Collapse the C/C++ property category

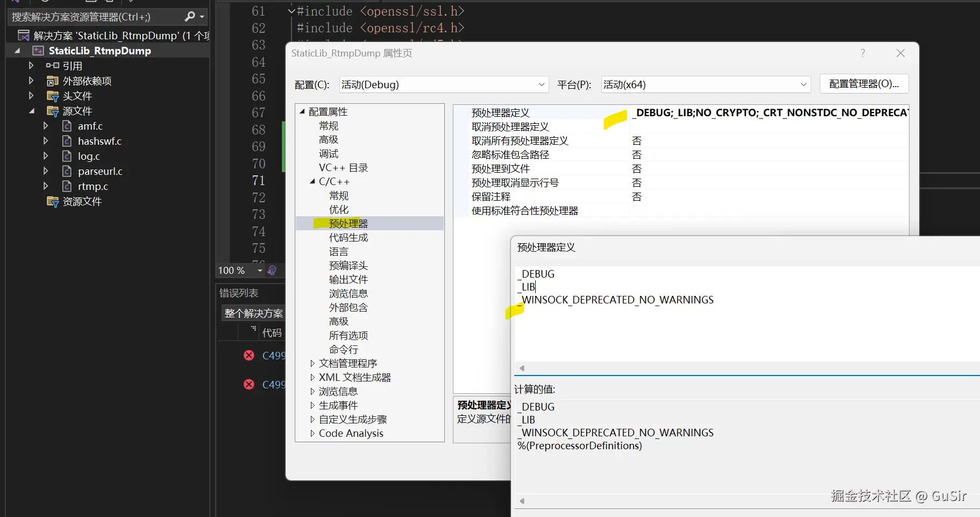[313, 182]
